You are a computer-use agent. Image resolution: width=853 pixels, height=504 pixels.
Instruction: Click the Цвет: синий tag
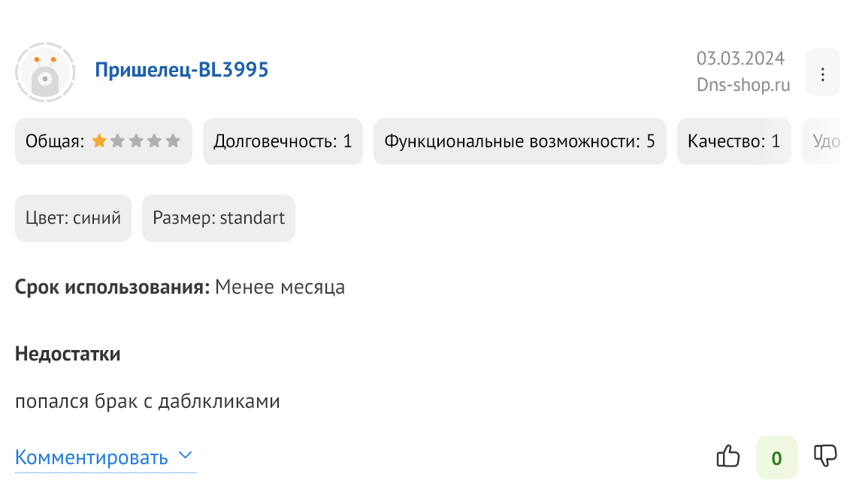73,218
